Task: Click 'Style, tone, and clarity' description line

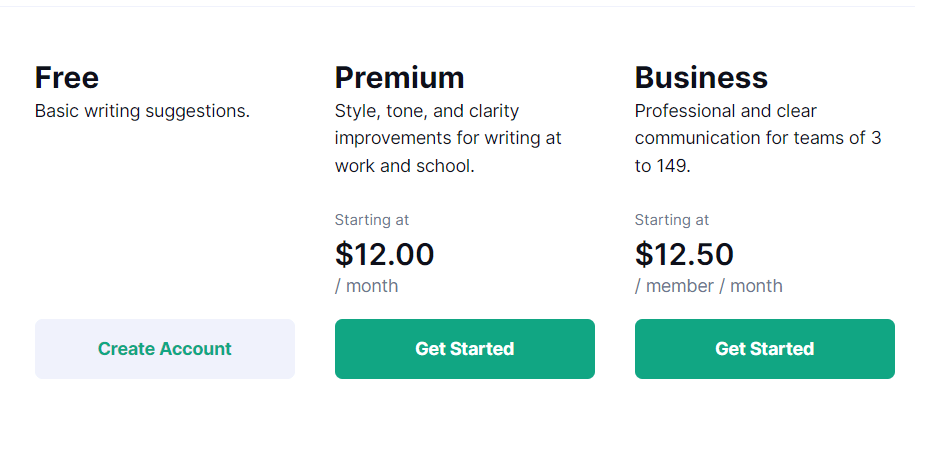Action: point(427,111)
